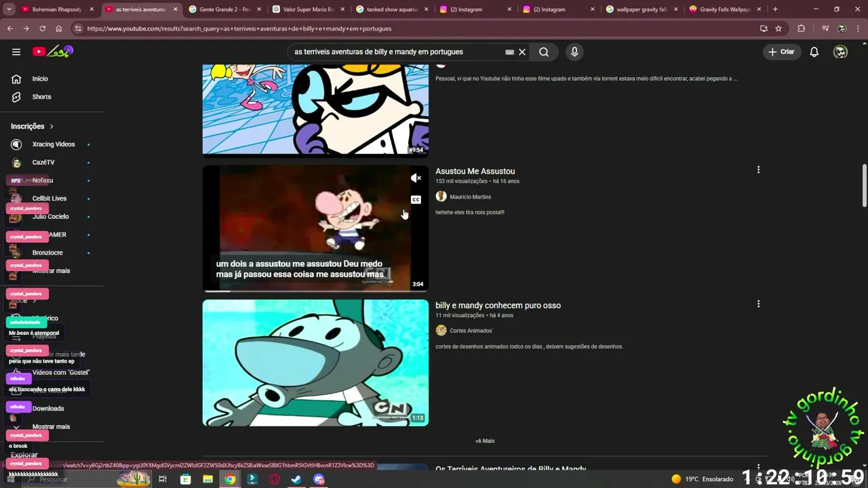Start voice search with the microphone icon

point(574,52)
